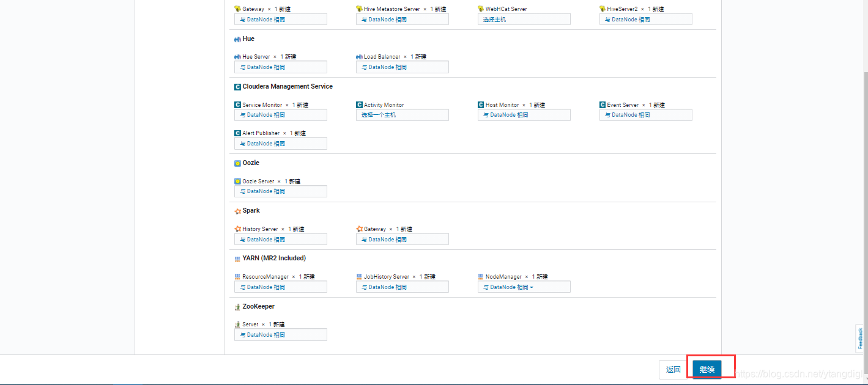868x385 pixels.
Task: Open host selector for ResourceManager
Action: point(281,287)
